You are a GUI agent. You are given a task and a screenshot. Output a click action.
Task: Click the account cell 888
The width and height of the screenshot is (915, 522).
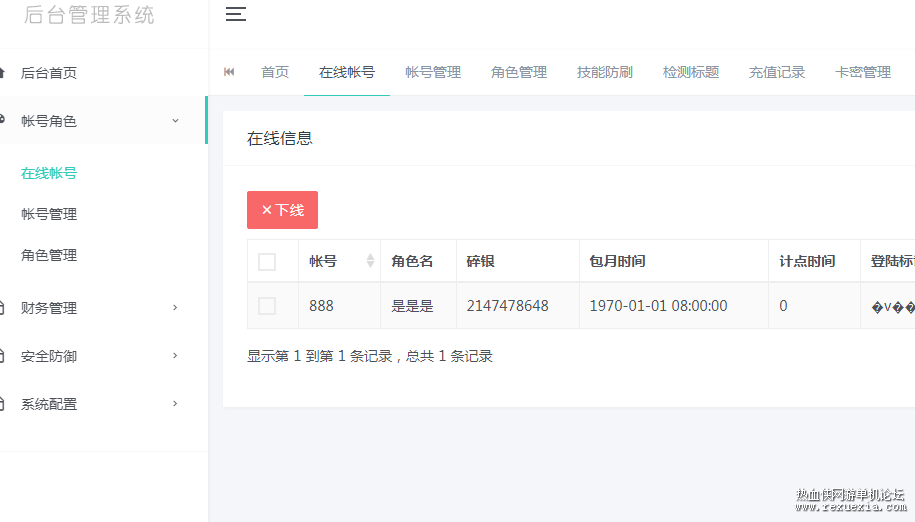click(322, 306)
